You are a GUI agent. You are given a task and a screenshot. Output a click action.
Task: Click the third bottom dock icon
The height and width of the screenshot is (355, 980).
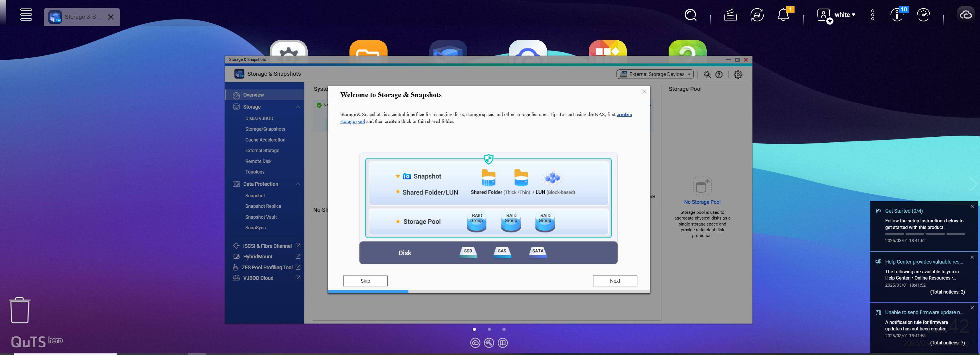pyautogui.click(x=503, y=343)
